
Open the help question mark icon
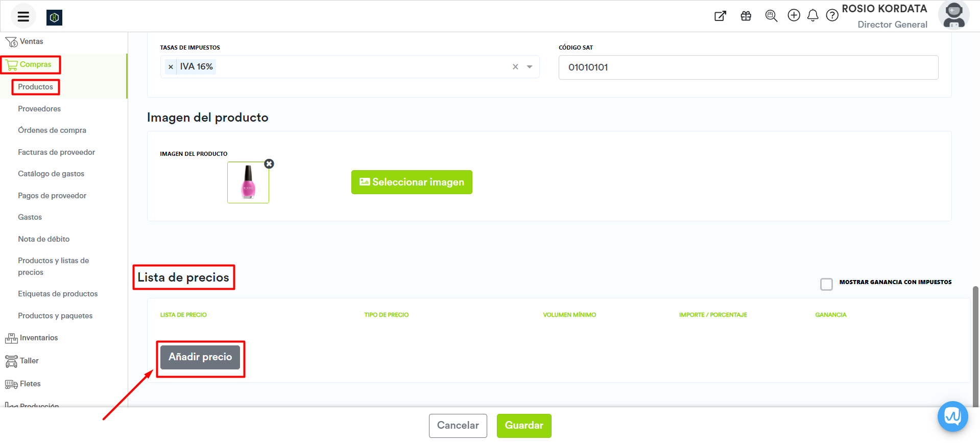coord(832,16)
